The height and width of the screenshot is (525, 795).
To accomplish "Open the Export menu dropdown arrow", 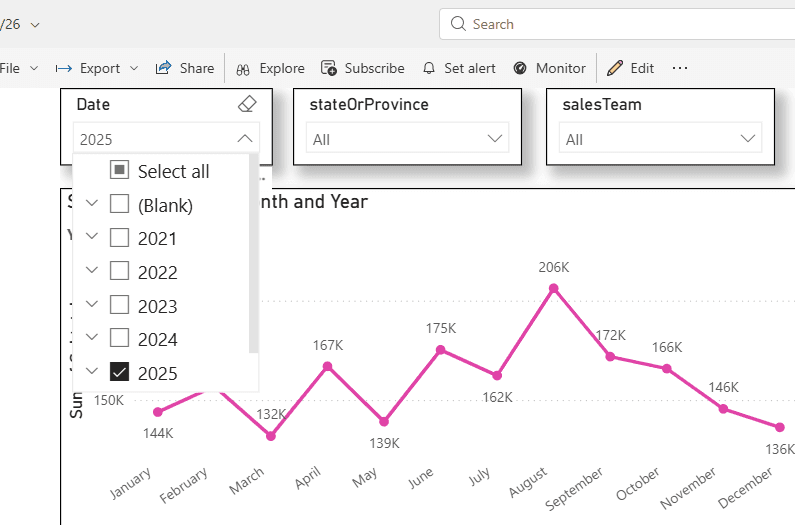I will click(x=134, y=68).
